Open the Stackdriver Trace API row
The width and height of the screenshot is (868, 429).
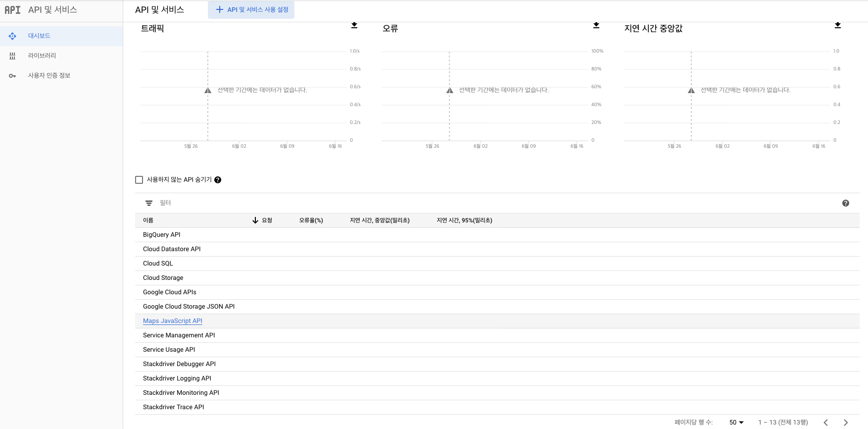click(497, 407)
